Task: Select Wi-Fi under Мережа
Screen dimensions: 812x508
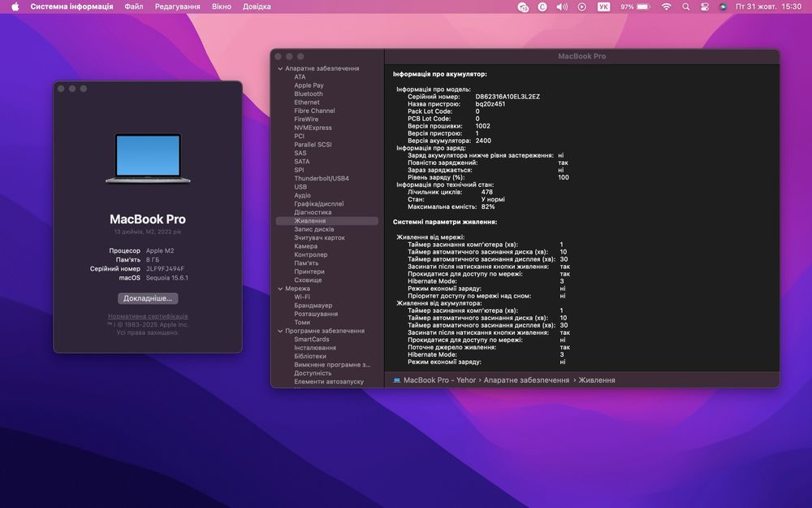Action: pyautogui.click(x=302, y=297)
